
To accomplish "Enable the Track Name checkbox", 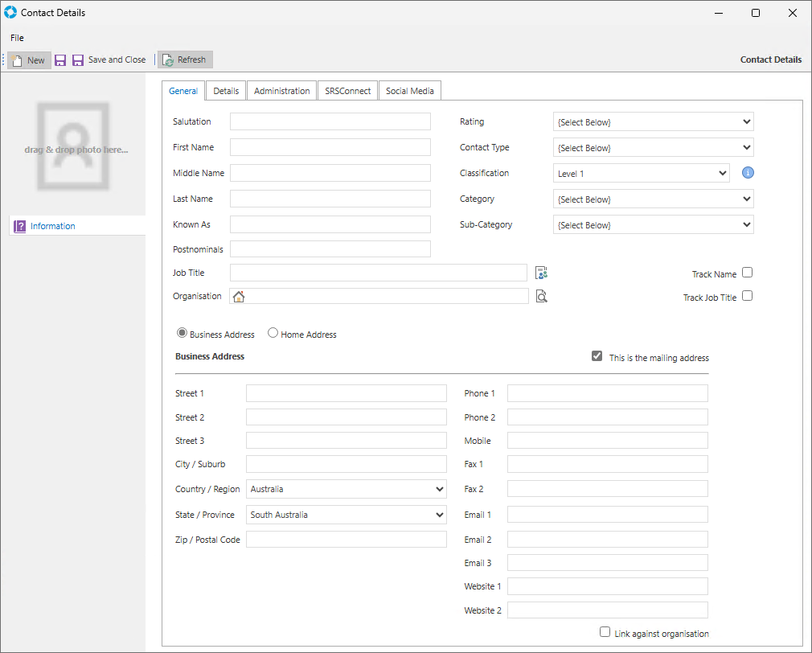I will 748,273.
